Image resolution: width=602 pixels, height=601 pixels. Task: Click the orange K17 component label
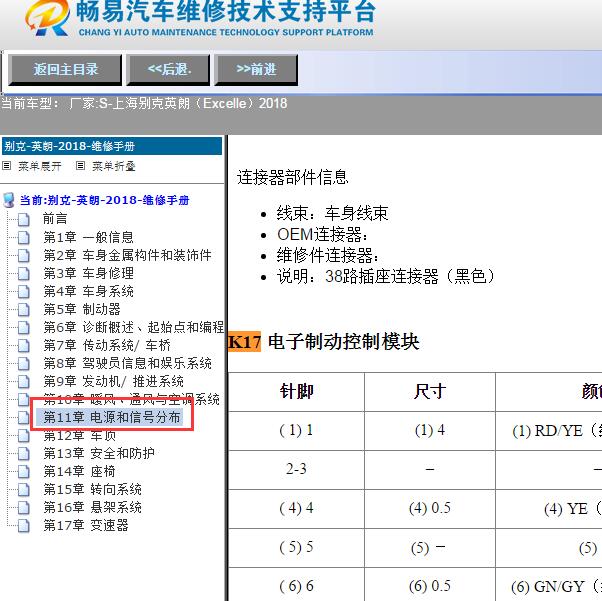point(245,341)
